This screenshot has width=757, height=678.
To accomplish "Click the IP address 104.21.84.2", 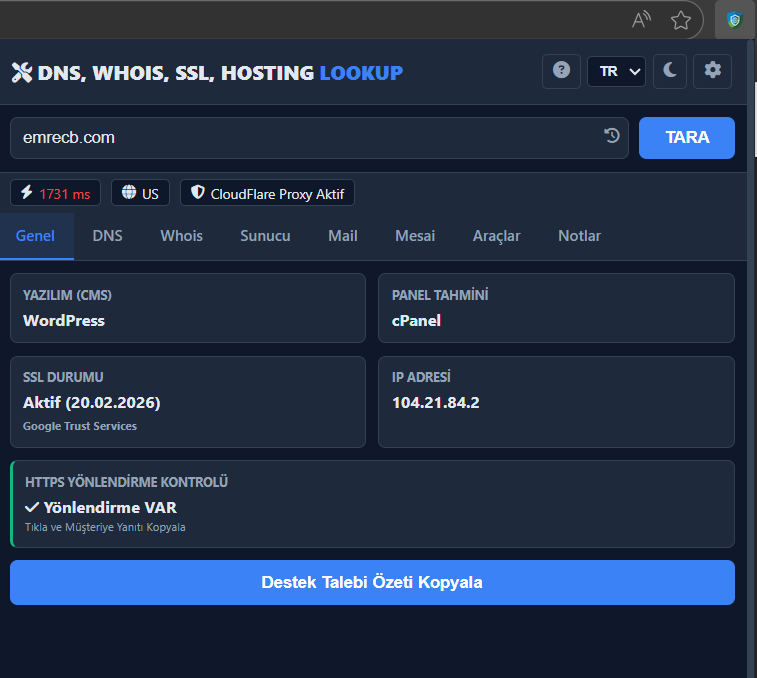I will point(435,403).
